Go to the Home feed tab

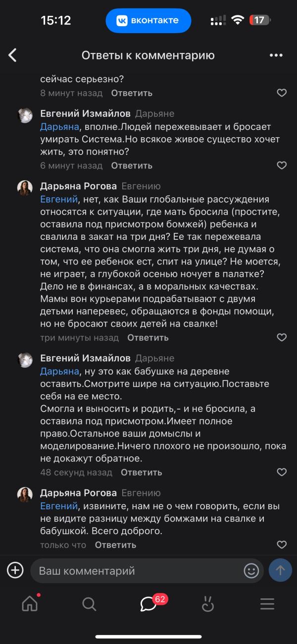[30, 603]
